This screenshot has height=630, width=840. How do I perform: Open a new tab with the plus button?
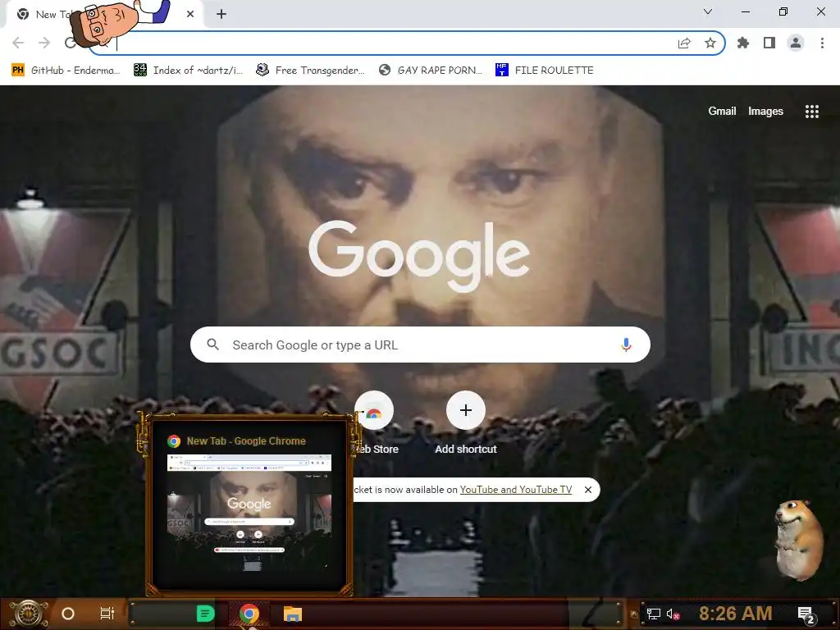221,15
